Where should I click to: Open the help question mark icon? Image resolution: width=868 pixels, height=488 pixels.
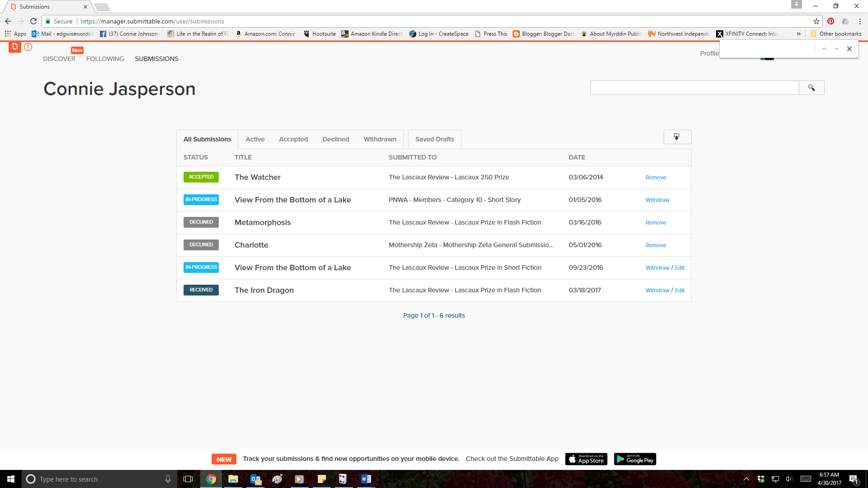pyautogui.click(x=28, y=47)
